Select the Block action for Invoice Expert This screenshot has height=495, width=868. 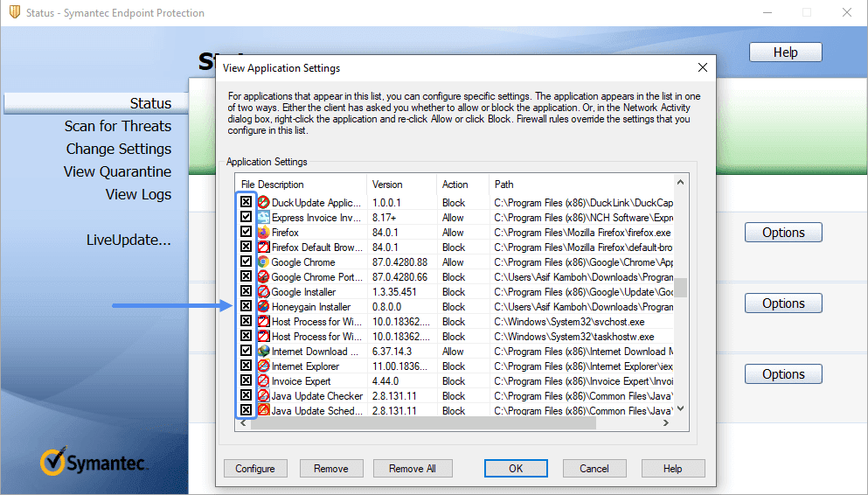tap(454, 381)
